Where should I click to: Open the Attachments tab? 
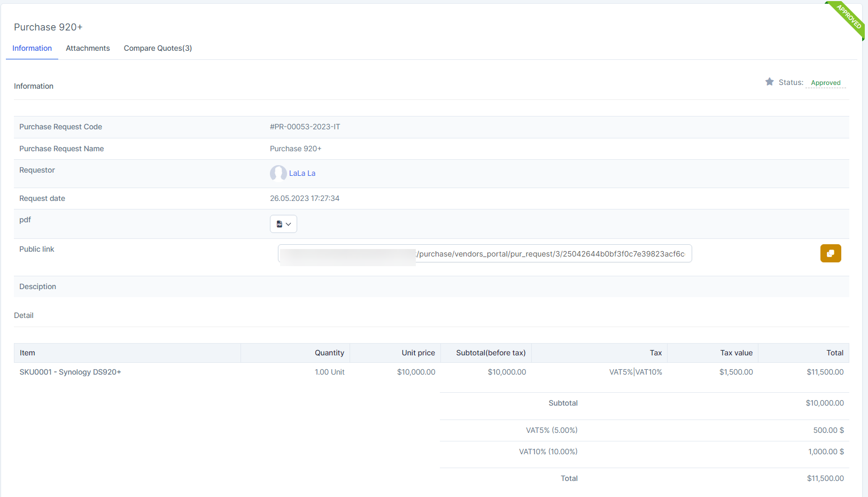[88, 48]
